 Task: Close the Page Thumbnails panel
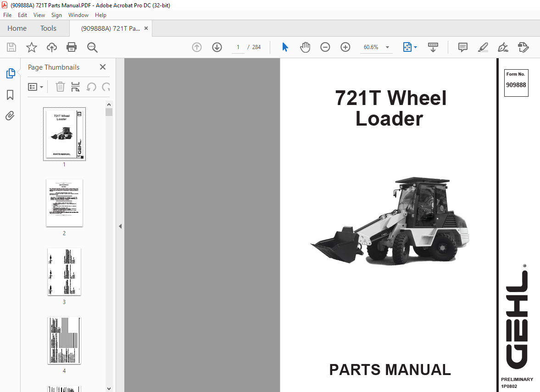pos(103,67)
